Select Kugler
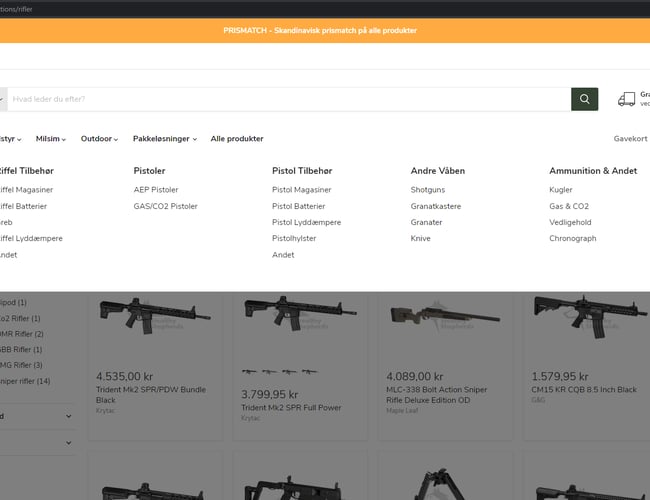The height and width of the screenshot is (500, 650). (x=560, y=190)
